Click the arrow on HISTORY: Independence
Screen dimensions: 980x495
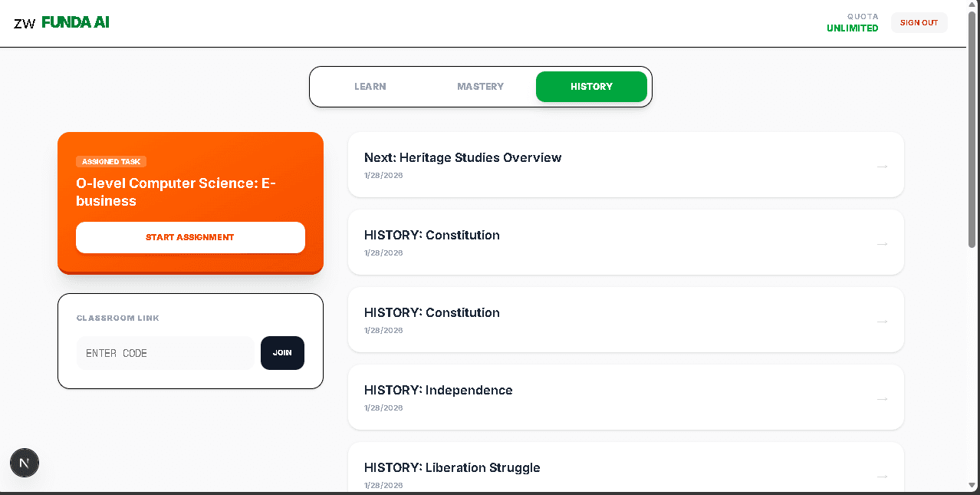coord(882,398)
